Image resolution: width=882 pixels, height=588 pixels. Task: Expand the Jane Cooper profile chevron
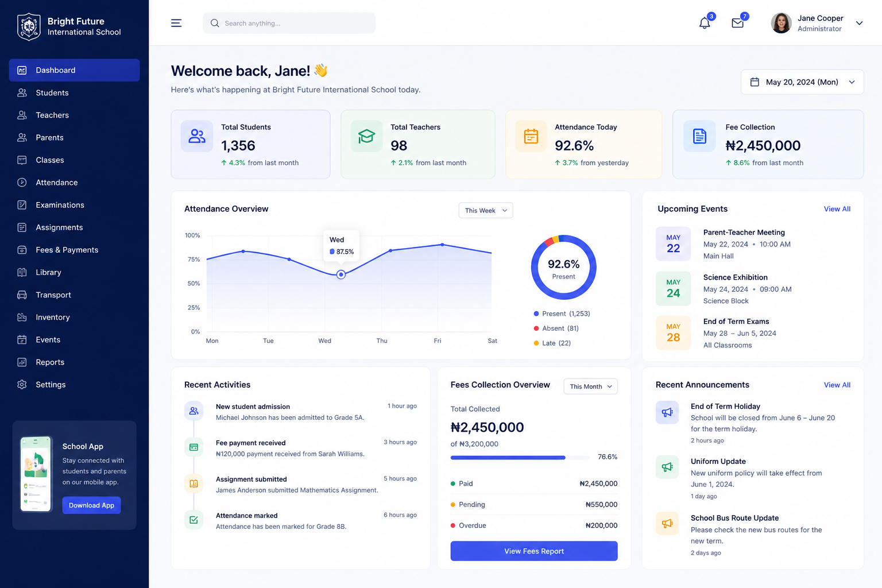pos(860,23)
